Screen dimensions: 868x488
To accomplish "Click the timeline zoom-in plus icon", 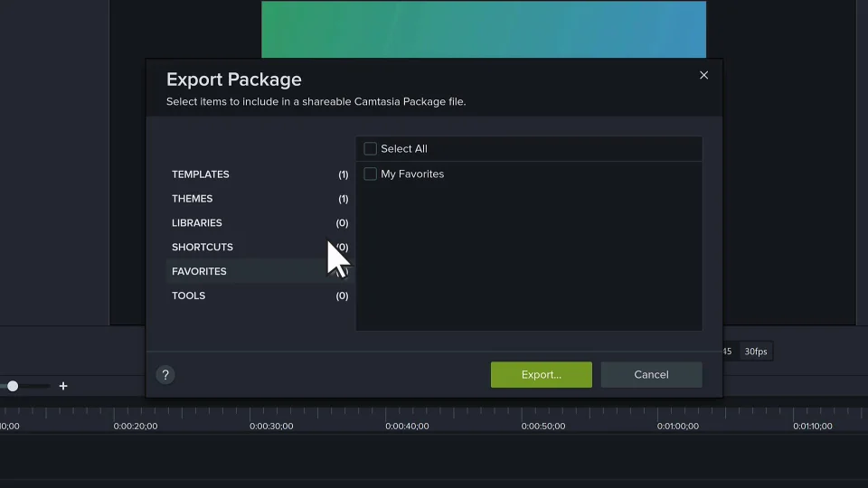I will point(63,386).
